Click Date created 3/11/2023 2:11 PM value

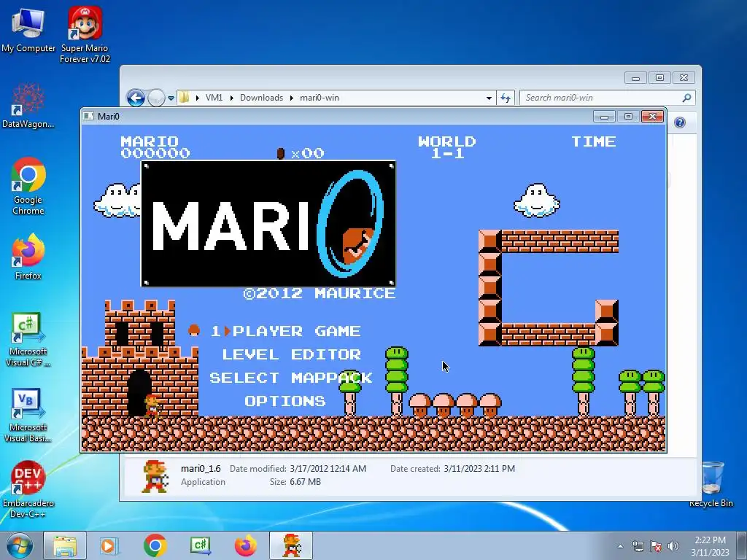[x=479, y=469]
